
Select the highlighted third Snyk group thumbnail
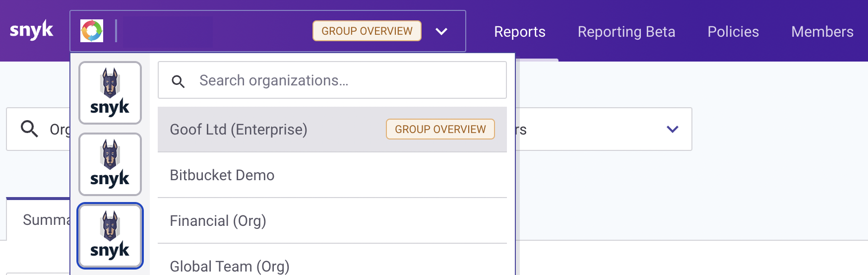(110, 236)
